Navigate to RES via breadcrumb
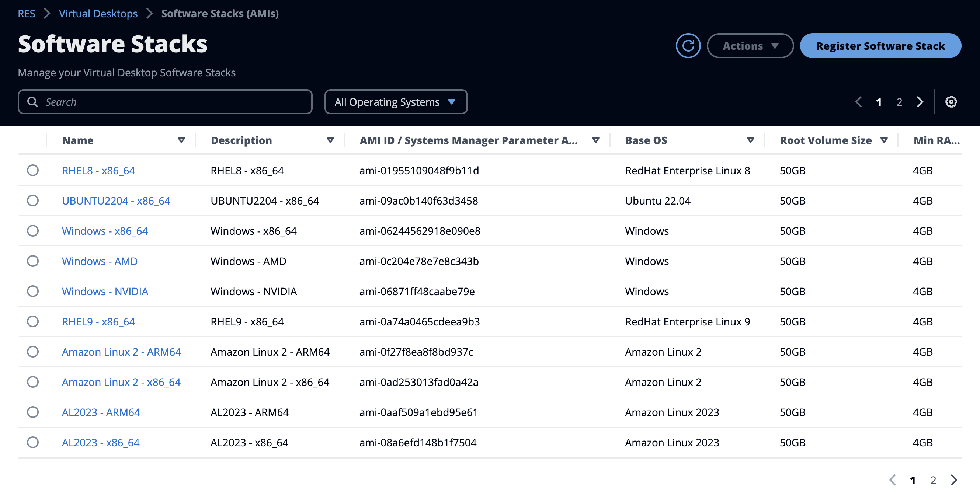The width and height of the screenshot is (980, 502). coord(27,14)
